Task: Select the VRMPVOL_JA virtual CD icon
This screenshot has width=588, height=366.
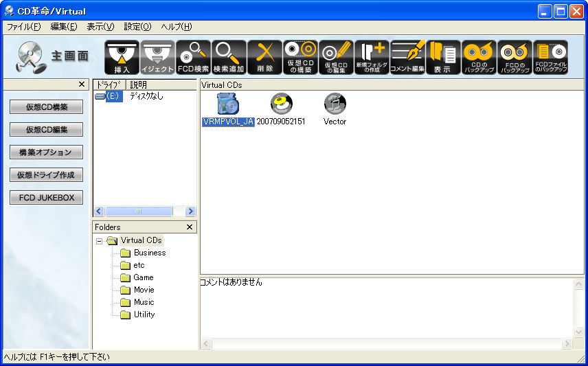Action: (x=228, y=104)
